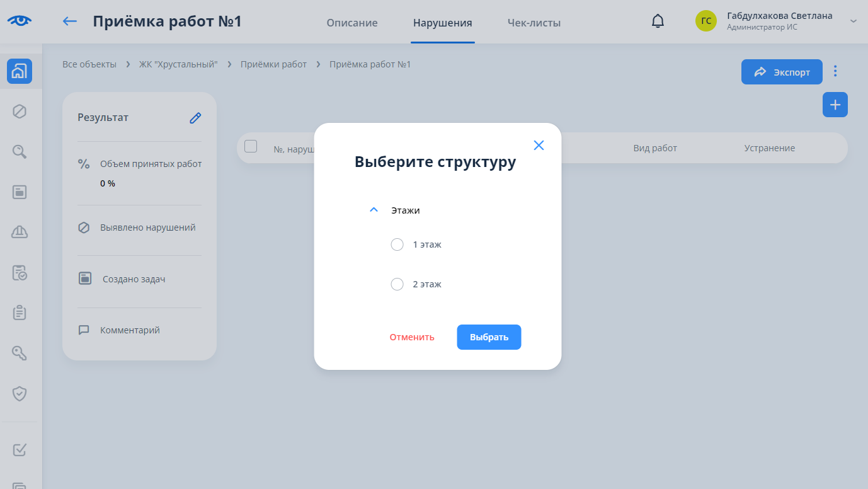Close the Выберите структуру dialog
The width and height of the screenshot is (868, 489).
(x=539, y=146)
